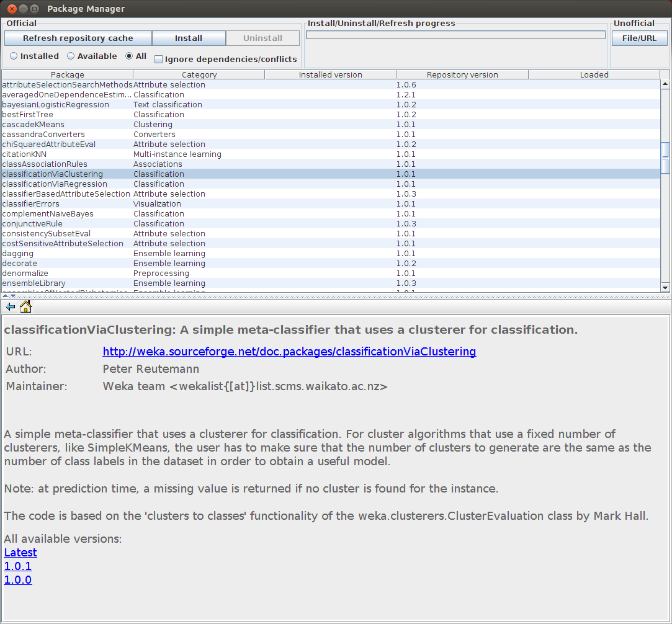Select decorate package row
The height and width of the screenshot is (624, 672).
331,264
